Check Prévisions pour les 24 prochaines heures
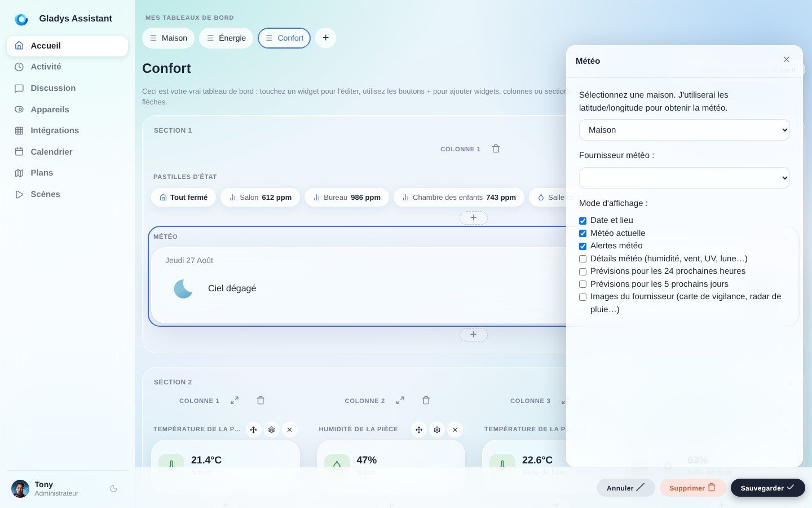 pyautogui.click(x=583, y=271)
